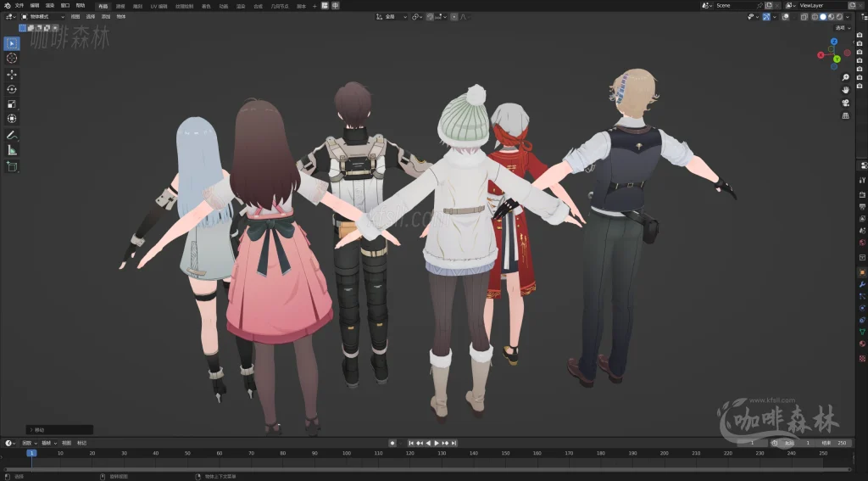Toggle viewport overlays button
Screen dimensions: 868x481
786,17
